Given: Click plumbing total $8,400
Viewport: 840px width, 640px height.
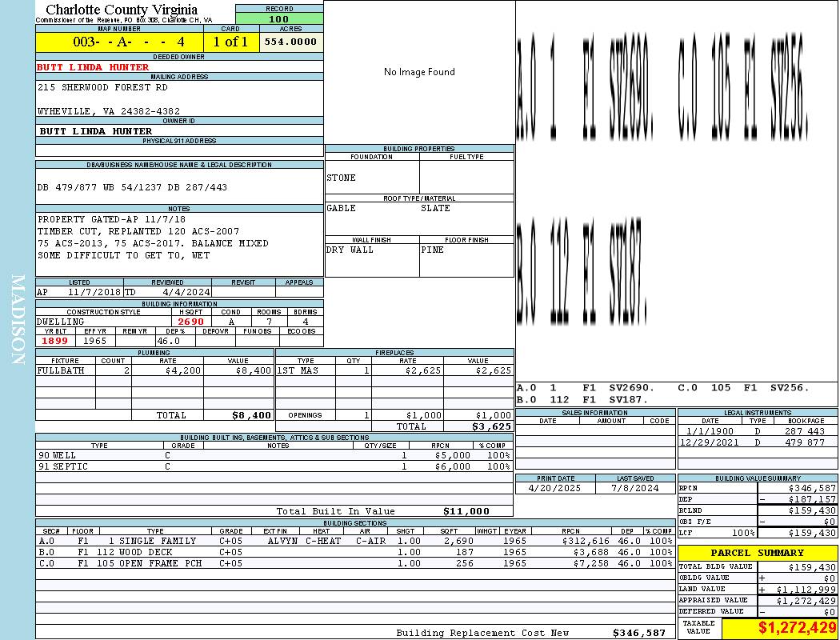Looking at the screenshot, I should click(x=251, y=415).
